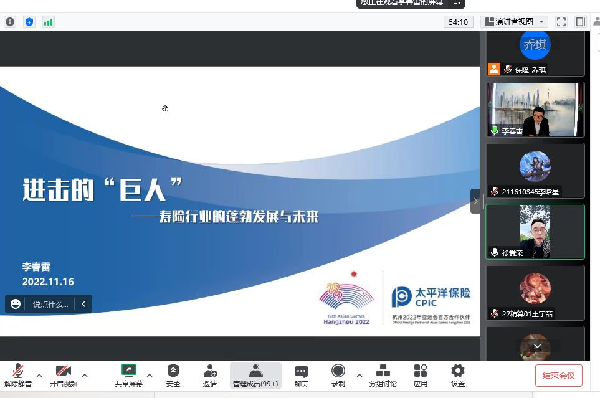Open the Security (安全) shield icon

(173, 375)
